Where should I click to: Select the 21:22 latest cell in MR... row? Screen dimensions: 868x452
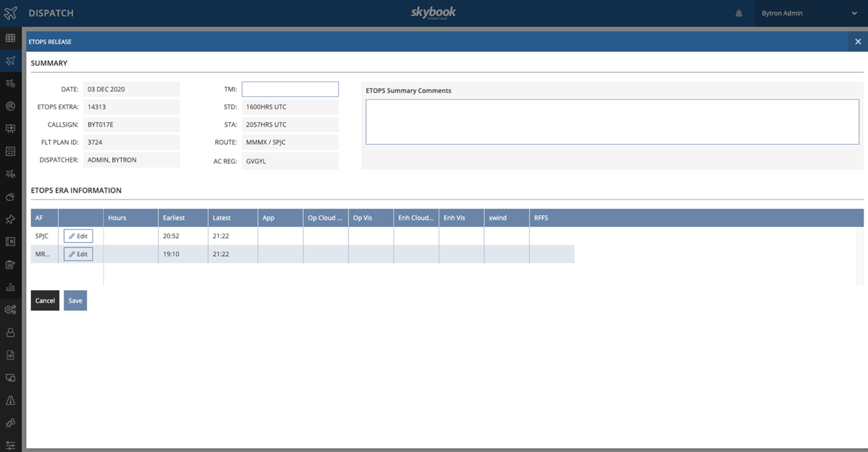233,254
